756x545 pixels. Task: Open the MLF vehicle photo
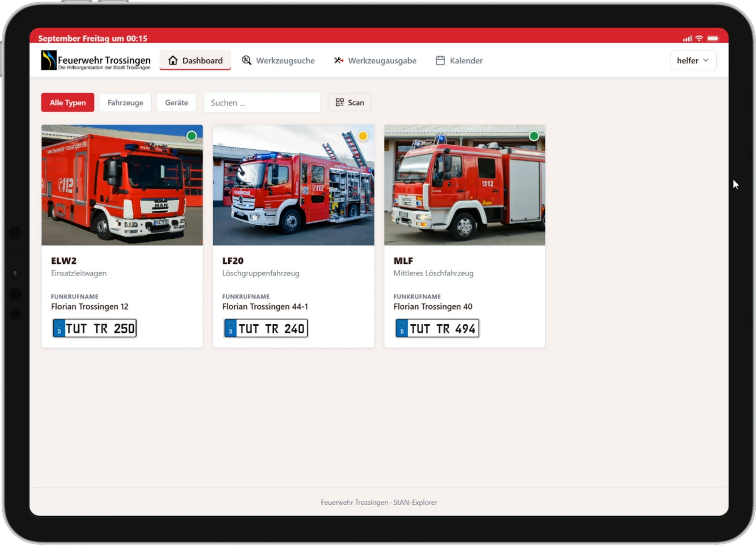coord(465,185)
